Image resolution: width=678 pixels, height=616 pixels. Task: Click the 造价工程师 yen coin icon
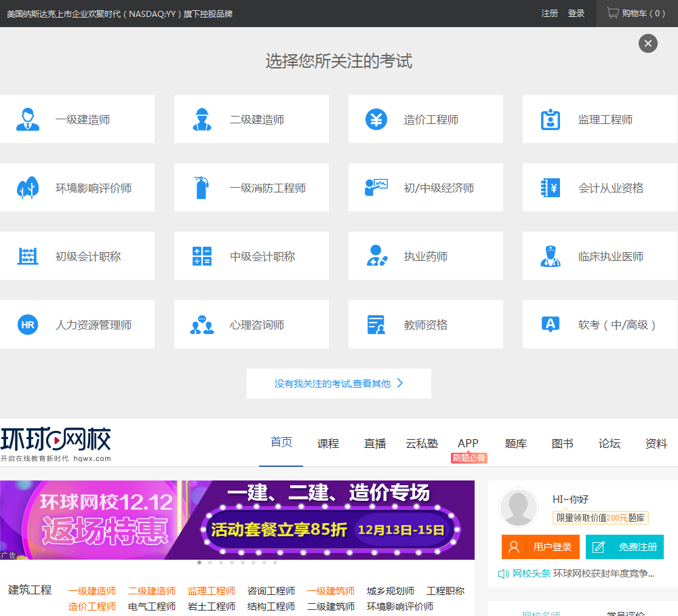[x=376, y=119]
